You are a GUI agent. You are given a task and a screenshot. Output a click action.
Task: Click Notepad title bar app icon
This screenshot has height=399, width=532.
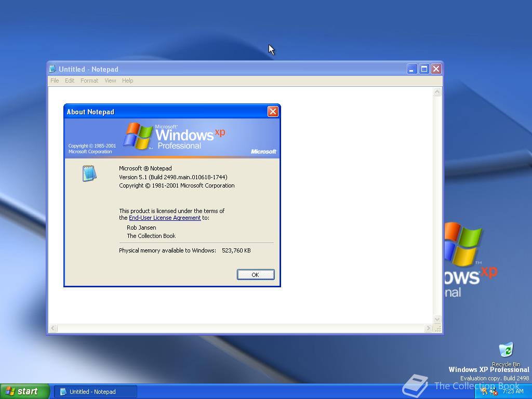52,69
